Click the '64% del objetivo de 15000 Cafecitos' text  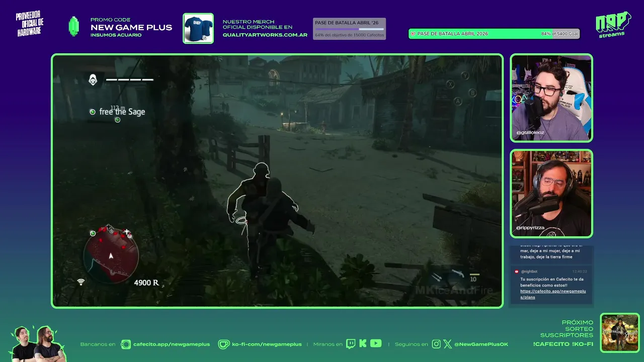click(x=349, y=35)
